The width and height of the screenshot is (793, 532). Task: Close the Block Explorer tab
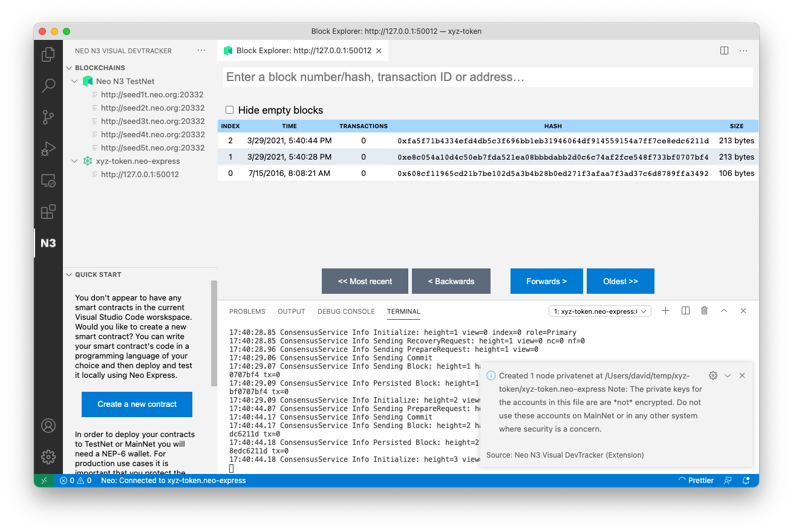coord(379,51)
